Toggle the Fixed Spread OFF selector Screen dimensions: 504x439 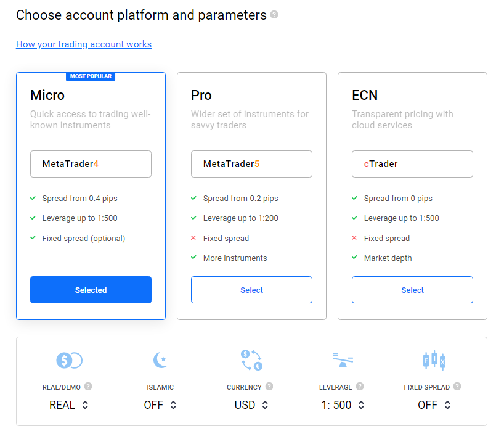[434, 405]
